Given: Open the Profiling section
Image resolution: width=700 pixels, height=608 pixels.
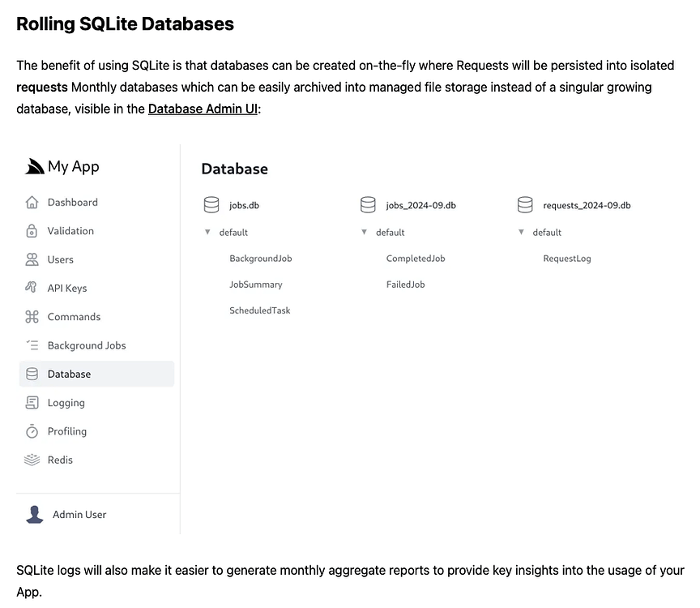Looking at the screenshot, I should [x=33, y=430].
